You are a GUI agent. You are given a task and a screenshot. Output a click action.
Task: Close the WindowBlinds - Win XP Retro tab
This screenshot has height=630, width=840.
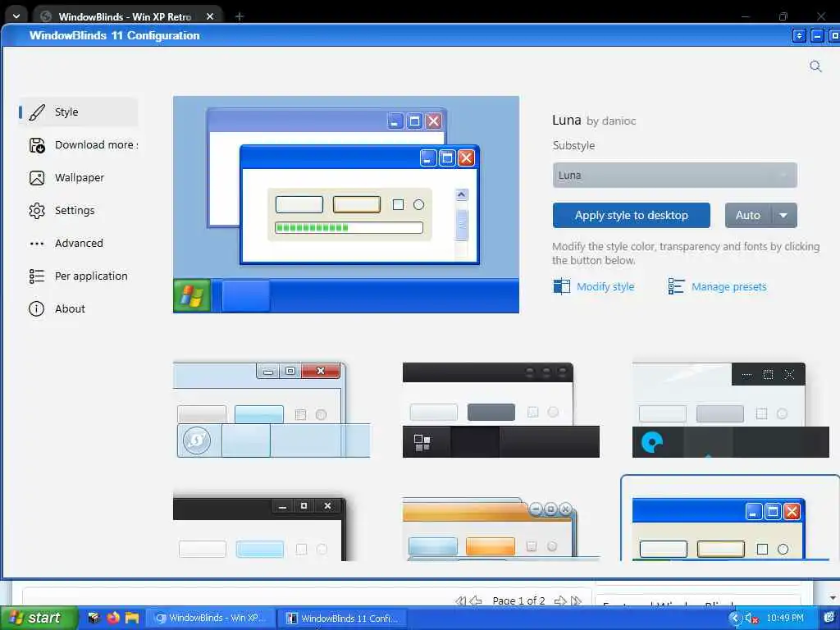pyautogui.click(x=210, y=16)
